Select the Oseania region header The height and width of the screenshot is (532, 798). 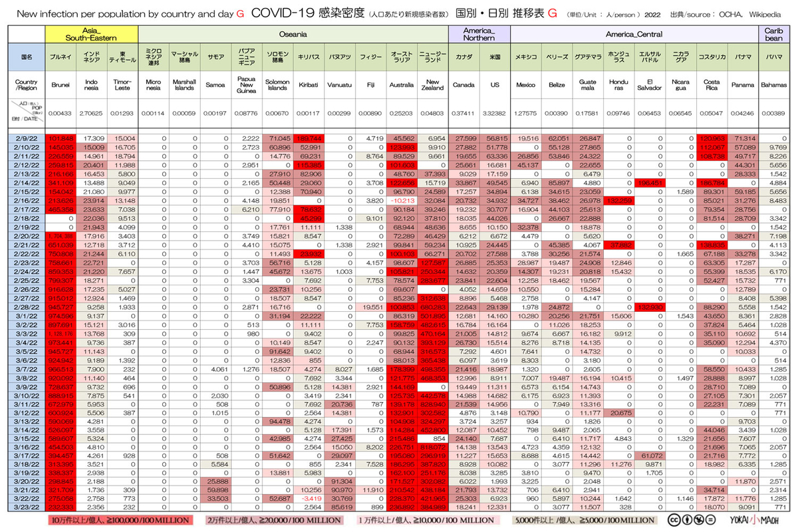[x=293, y=35]
